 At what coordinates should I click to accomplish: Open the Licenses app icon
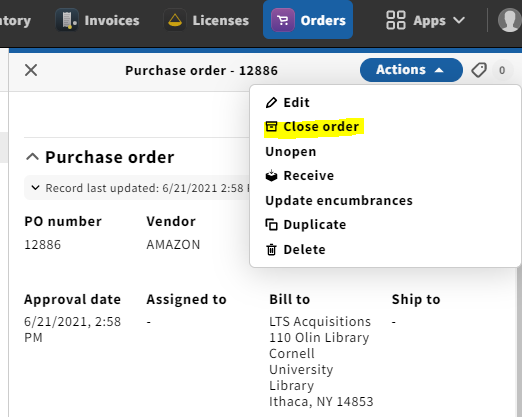pyautogui.click(x=175, y=20)
